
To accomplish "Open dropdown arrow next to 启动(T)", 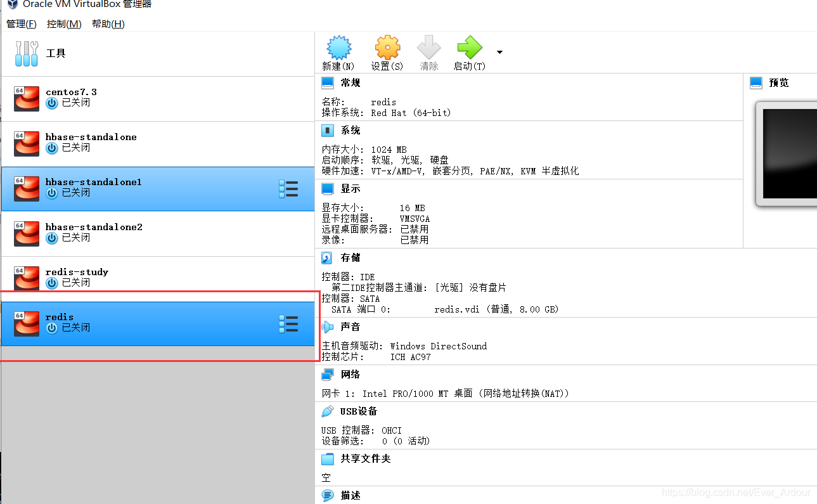I will click(499, 52).
